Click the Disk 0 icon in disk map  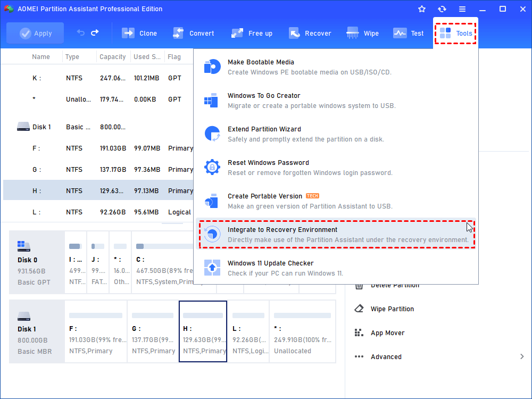(24, 246)
